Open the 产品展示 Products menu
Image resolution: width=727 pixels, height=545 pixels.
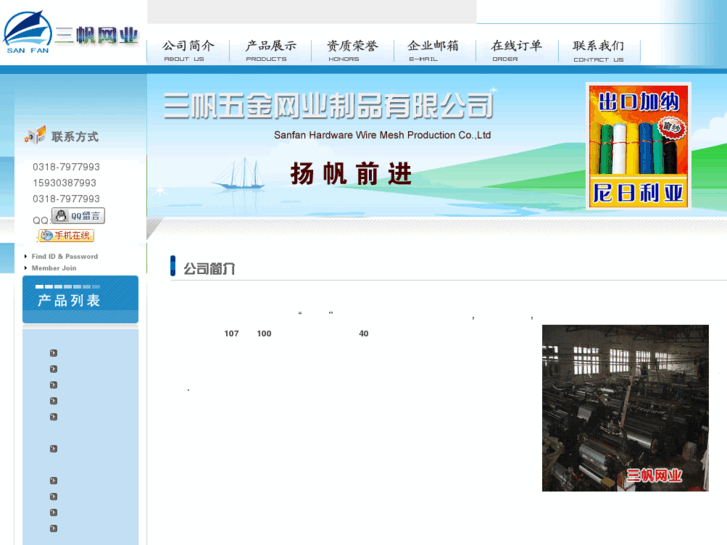pyautogui.click(x=271, y=51)
